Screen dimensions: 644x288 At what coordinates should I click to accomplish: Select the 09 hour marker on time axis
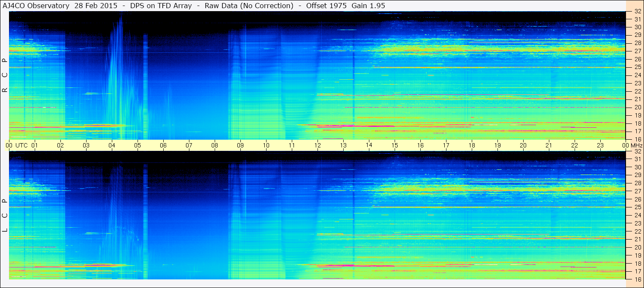240,145
